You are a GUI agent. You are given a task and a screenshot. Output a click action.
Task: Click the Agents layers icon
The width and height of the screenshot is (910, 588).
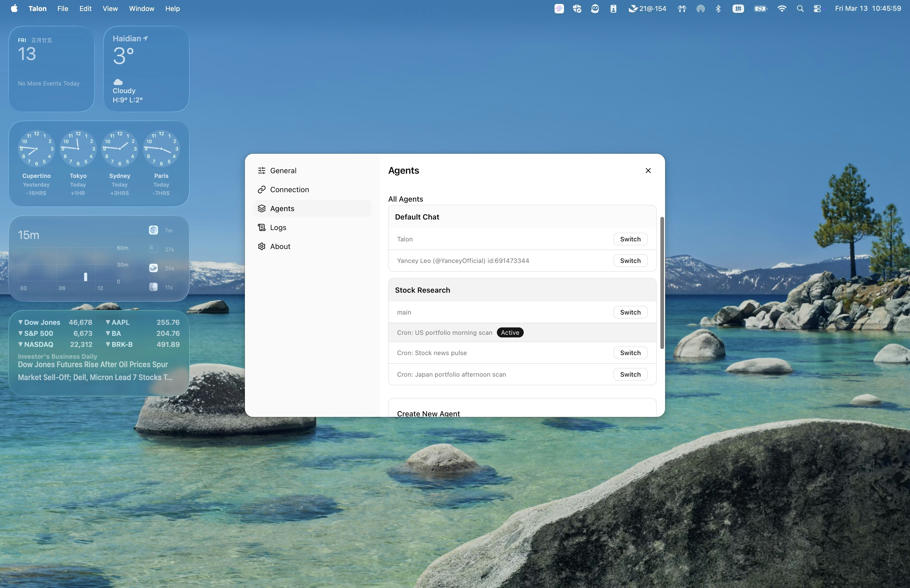[x=261, y=208]
